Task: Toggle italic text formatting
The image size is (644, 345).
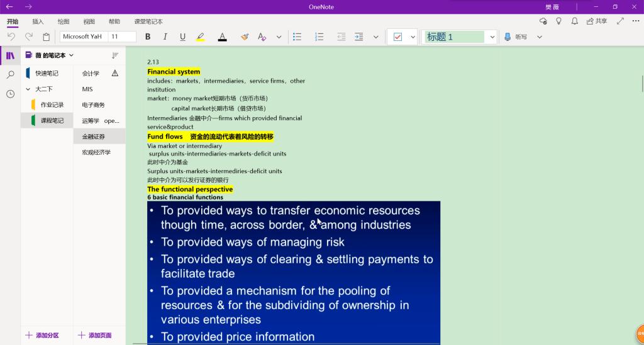Action: (x=165, y=37)
